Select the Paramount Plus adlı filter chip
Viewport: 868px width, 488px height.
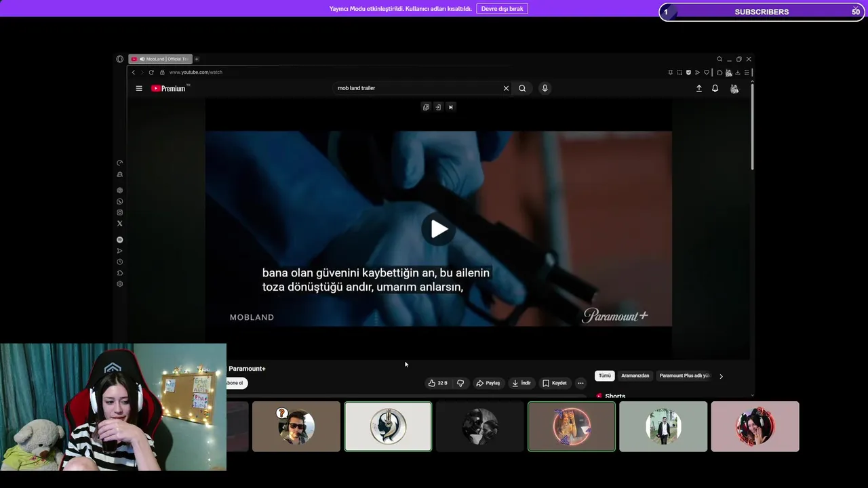point(684,375)
